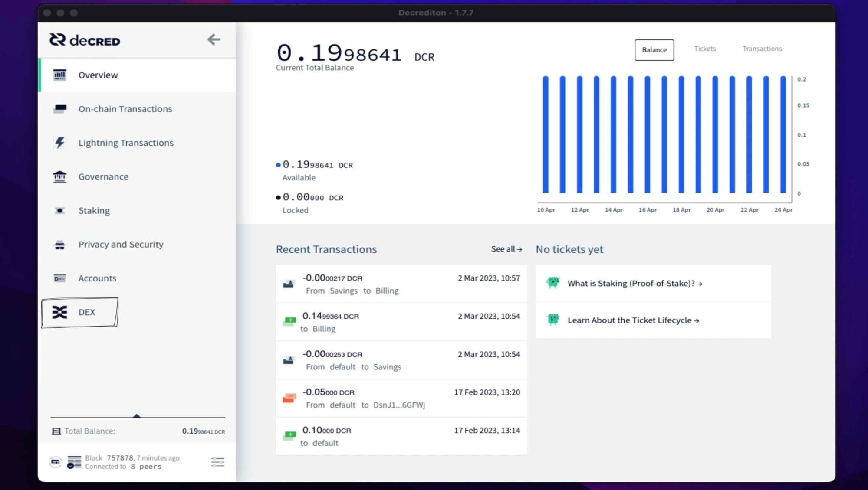Image resolution: width=868 pixels, height=490 pixels.
Task: Select the Balance chart tab
Action: pos(654,50)
